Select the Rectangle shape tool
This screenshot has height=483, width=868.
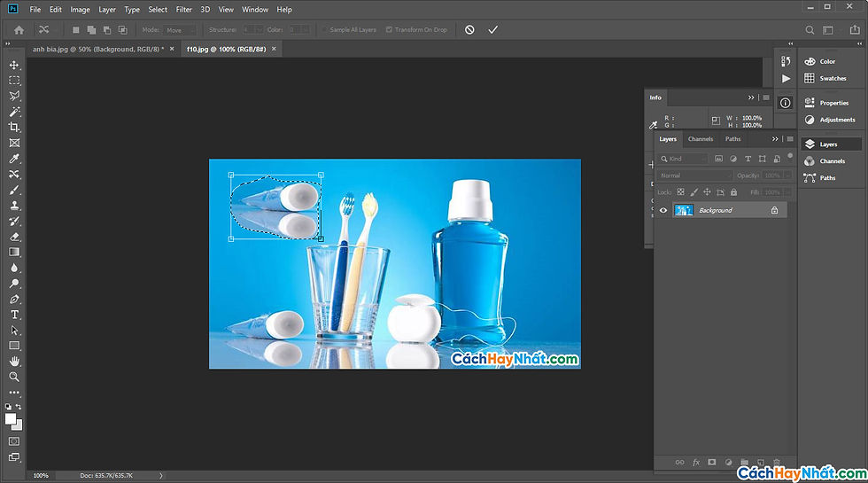click(14, 346)
